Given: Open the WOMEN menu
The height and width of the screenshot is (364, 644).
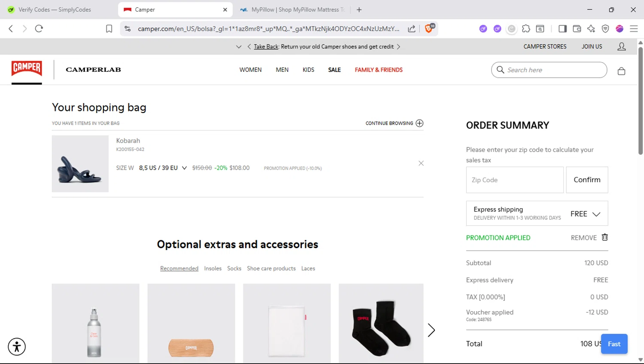Looking at the screenshot, I should 250,70.
